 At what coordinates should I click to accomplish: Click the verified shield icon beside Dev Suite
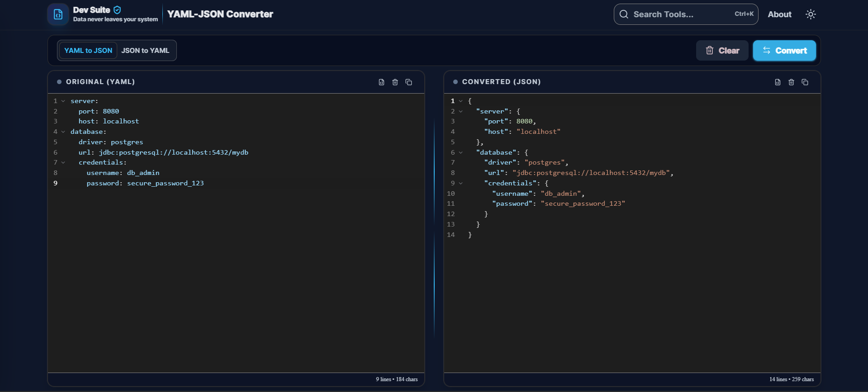point(117,10)
